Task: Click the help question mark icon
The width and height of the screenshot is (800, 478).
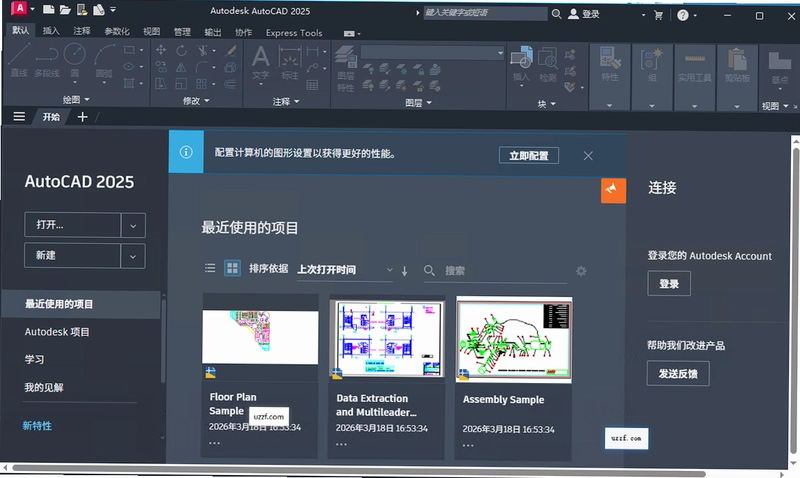Action: click(683, 15)
